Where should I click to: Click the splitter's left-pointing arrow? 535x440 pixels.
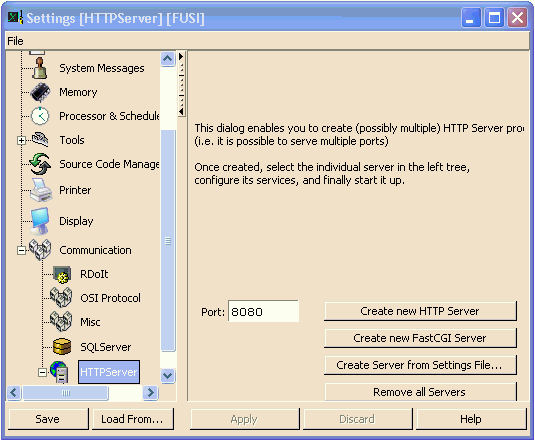(181, 111)
